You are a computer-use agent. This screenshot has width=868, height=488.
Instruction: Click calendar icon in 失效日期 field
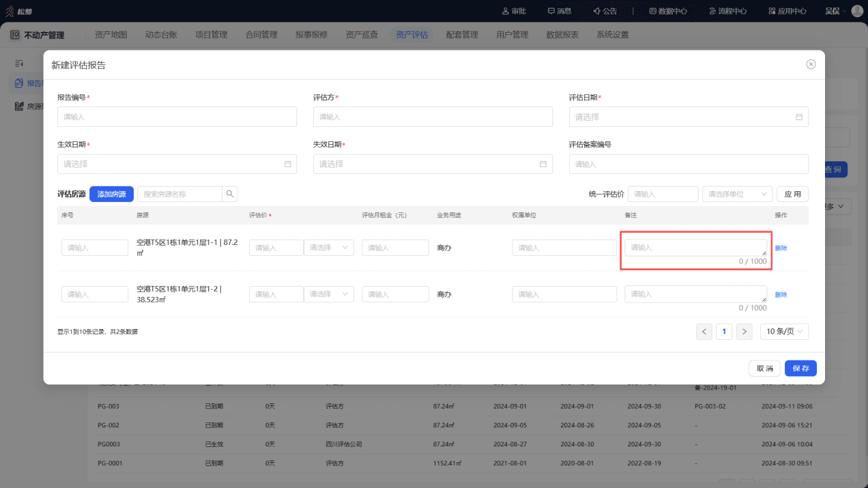[x=543, y=164]
